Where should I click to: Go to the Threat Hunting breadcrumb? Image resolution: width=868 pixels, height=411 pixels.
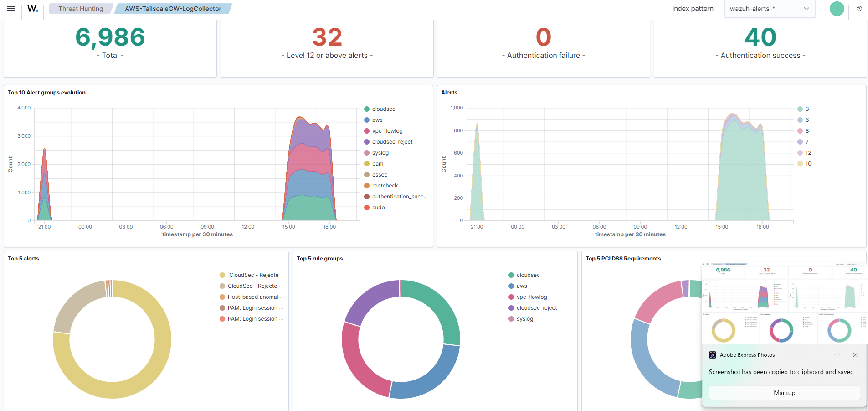81,9
